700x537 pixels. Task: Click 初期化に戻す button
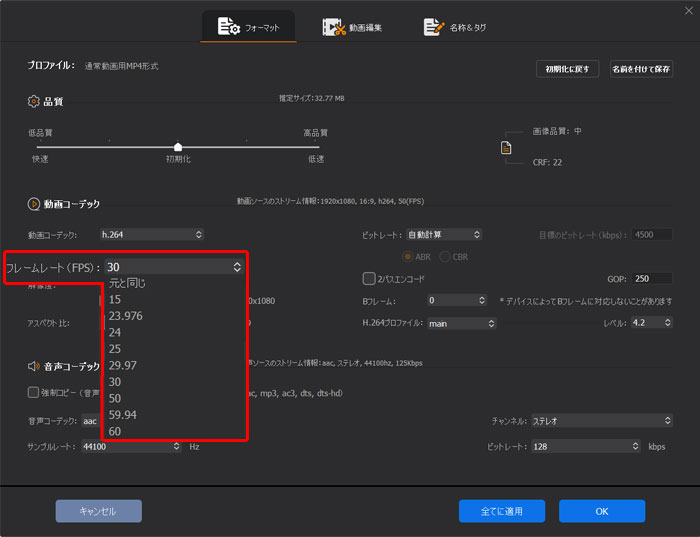[567, 69]
